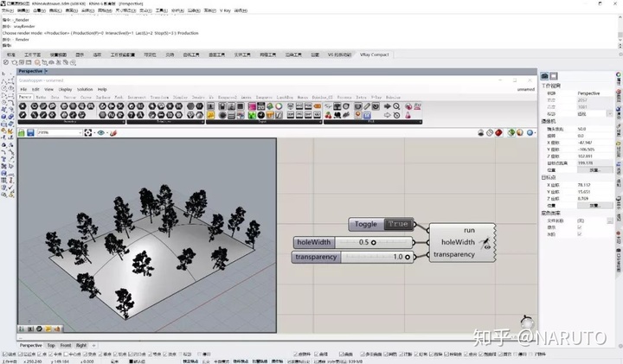
Task: Toggle the first checkbox in the right-hand osnap group
Action: coord(296,354)
